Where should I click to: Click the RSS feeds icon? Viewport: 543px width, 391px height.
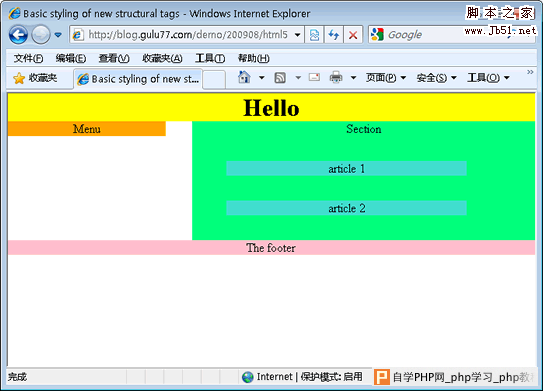coord(280,78)
